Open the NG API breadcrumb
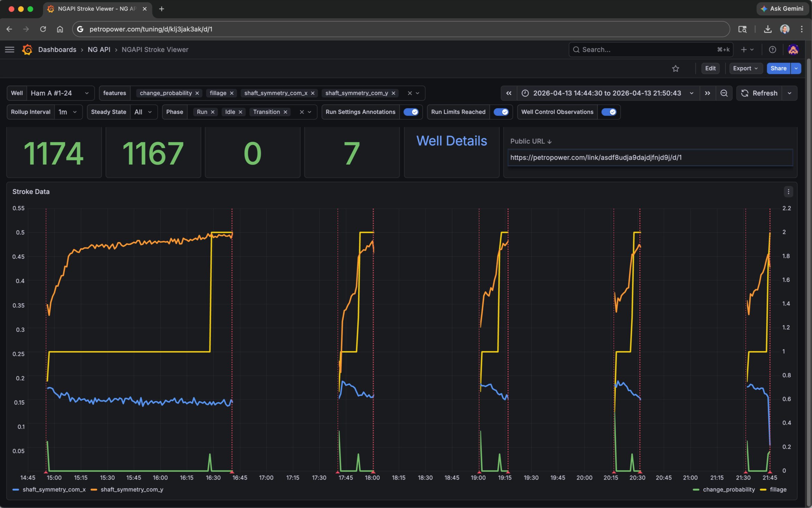This screenshot has height=508, width=812. [99, 50]
